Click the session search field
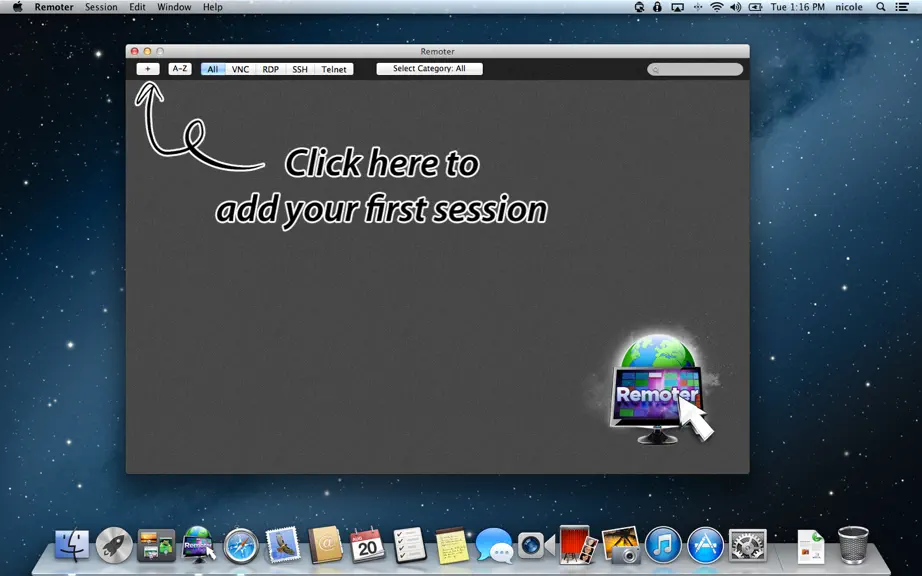The image size is (922, 576). [695, 69]
